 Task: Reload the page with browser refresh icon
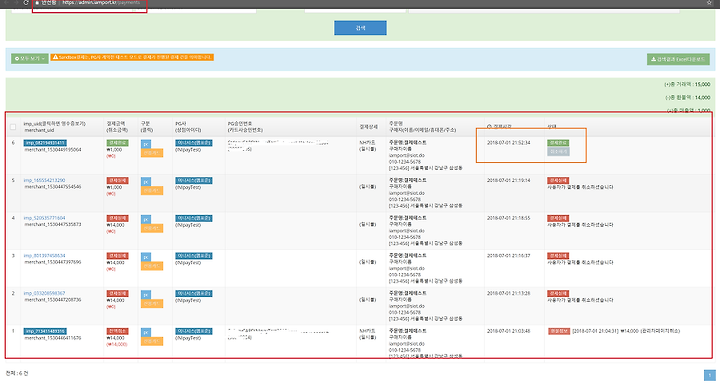tap(26, 3)
